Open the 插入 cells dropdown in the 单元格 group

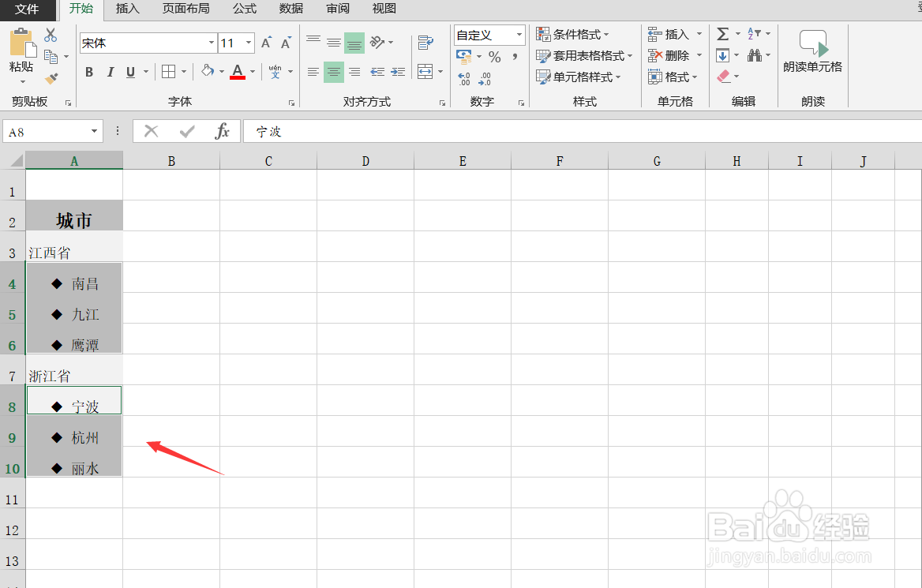(699, 34)
